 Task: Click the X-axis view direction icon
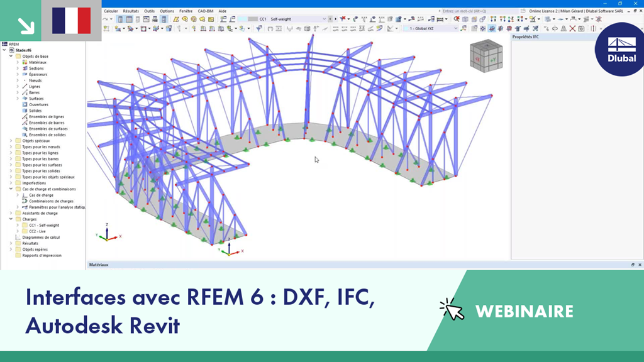[493, 19]
